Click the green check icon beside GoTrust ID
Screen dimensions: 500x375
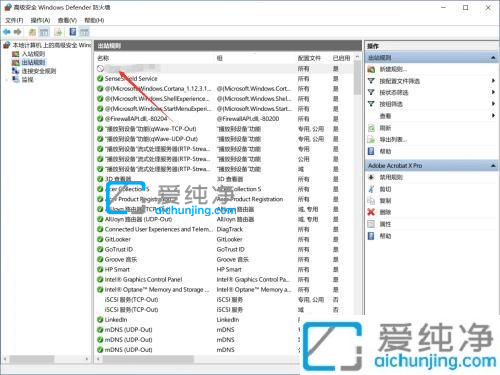(100, 249)
